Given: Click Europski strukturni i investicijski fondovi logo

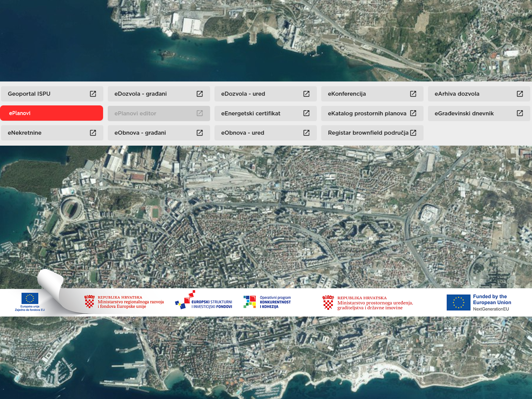Looking at the screenshot, I should [204, 301].
